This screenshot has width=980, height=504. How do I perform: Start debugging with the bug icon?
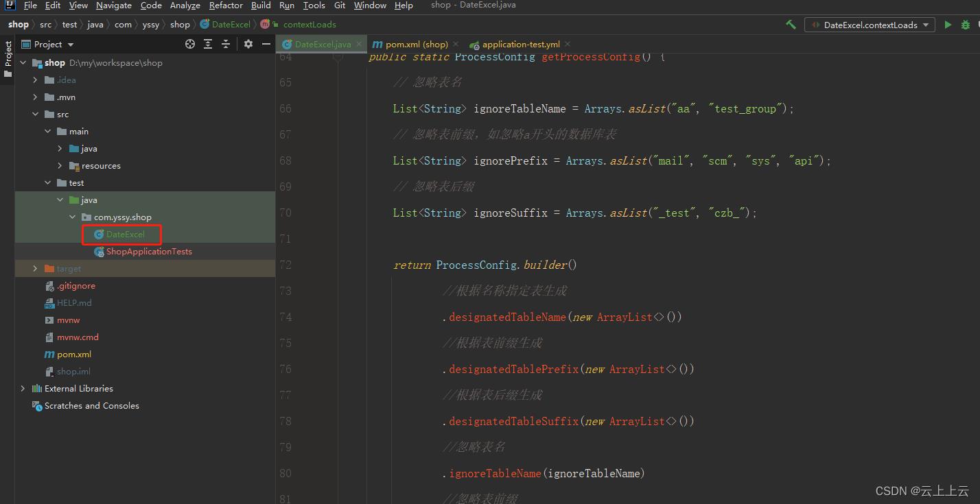[x=966, y=25]
